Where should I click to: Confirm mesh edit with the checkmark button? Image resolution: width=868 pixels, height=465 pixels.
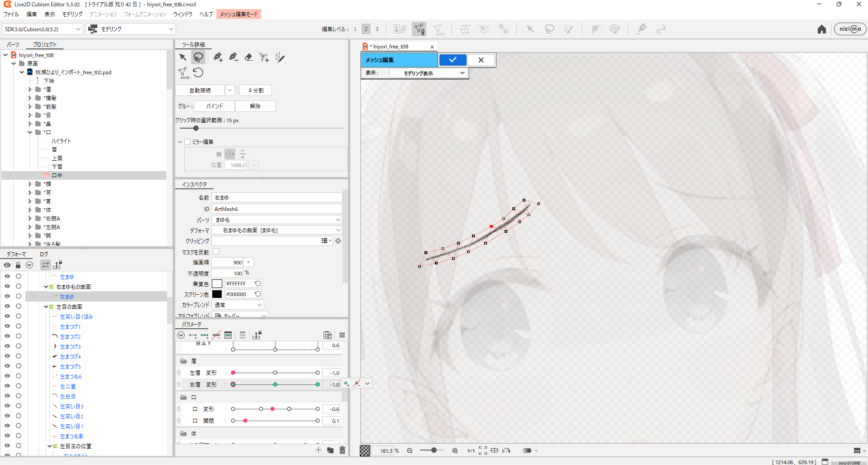(453, 60)
